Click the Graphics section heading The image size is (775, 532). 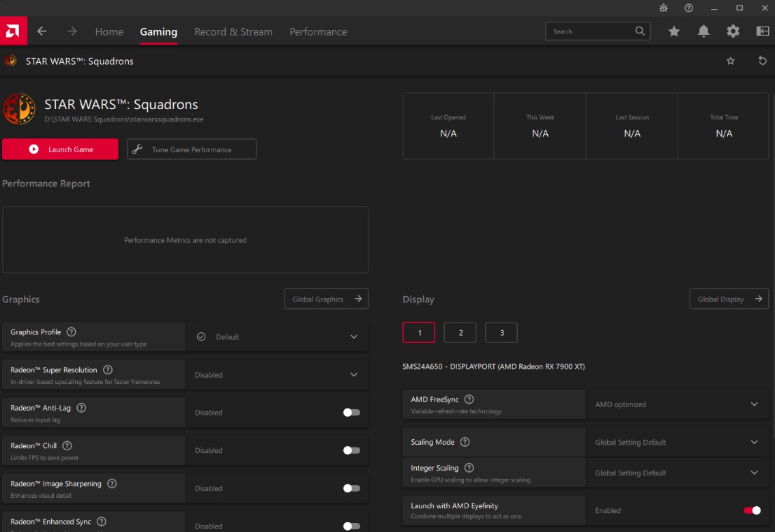click(20, 299)
